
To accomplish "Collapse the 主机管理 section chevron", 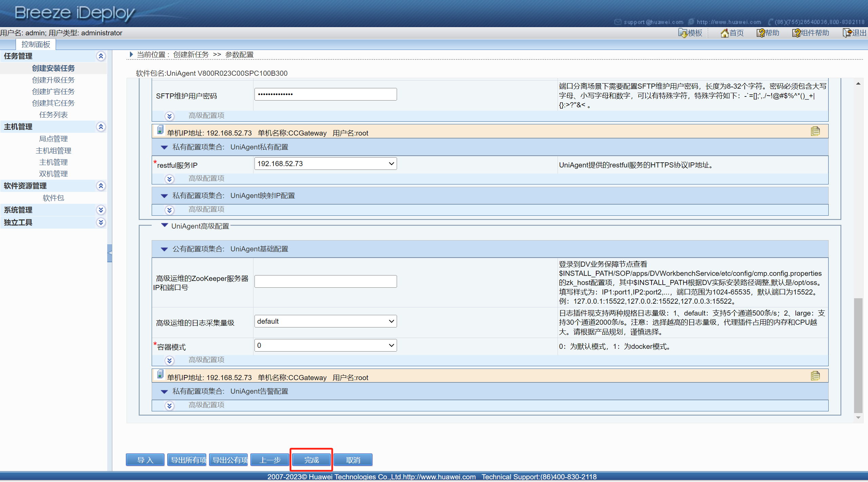I will coord(101,127).
